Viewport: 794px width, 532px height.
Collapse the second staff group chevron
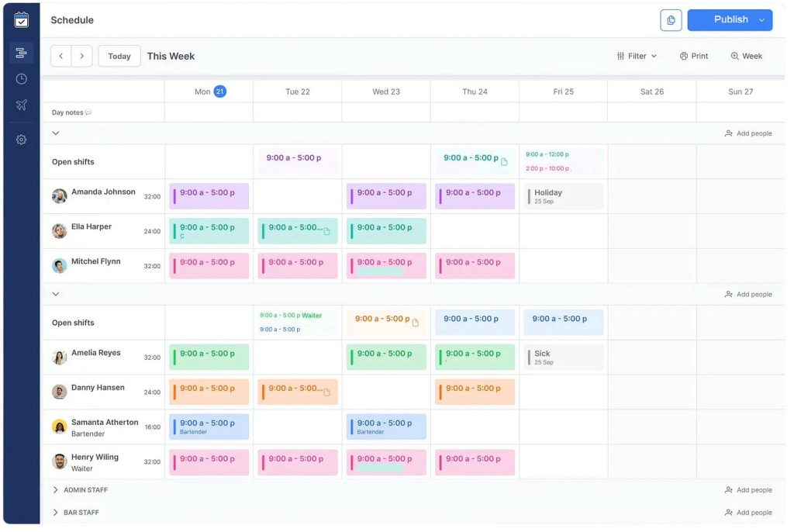(x=56, y=295)
